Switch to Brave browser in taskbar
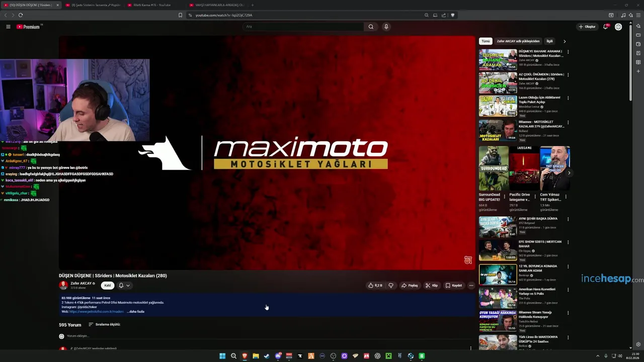 coord(245,356)
